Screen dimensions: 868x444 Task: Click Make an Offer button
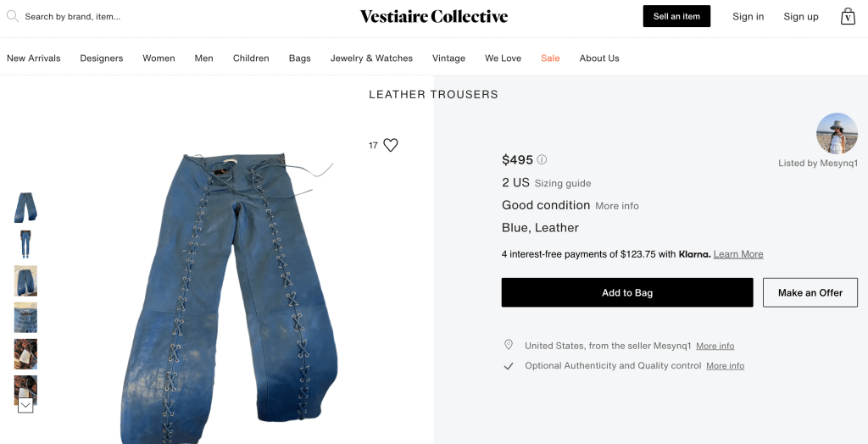[x=810, y=292]
